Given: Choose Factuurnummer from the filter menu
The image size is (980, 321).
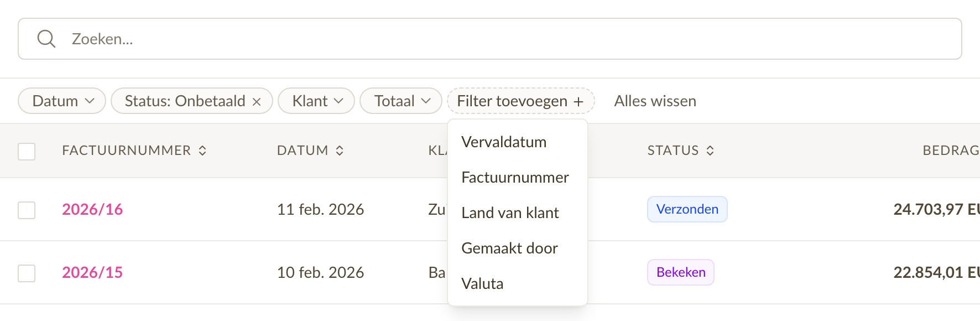Looking at the screenshot, I should 518,177.
